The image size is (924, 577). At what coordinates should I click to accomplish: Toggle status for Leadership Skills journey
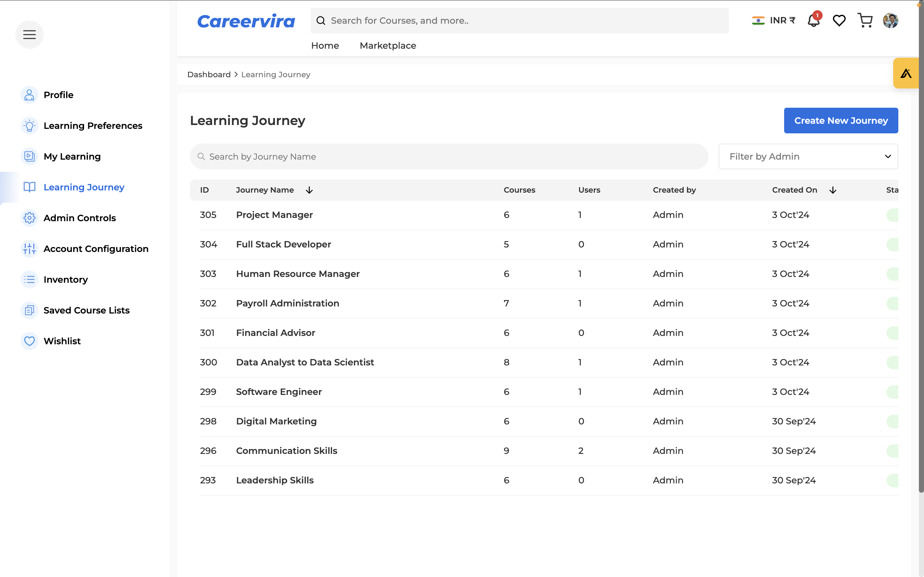[892, 480]
